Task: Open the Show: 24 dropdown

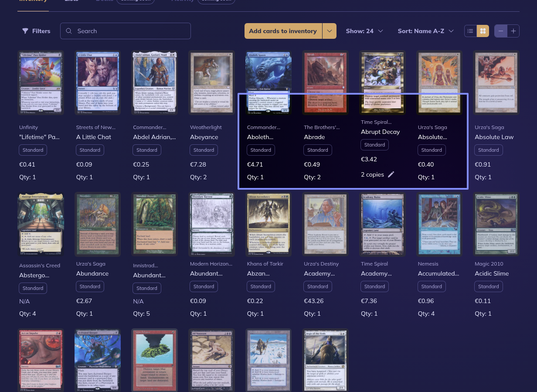Action: point(364,31)
